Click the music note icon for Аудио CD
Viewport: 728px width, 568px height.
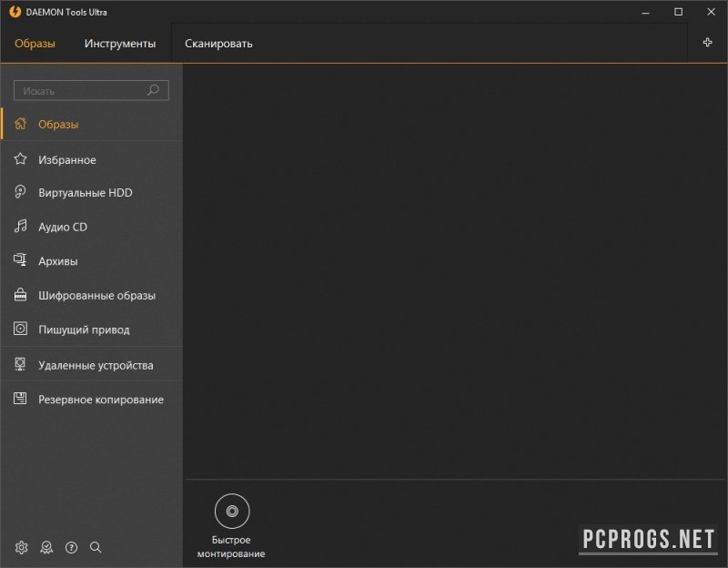click(21, 227)
